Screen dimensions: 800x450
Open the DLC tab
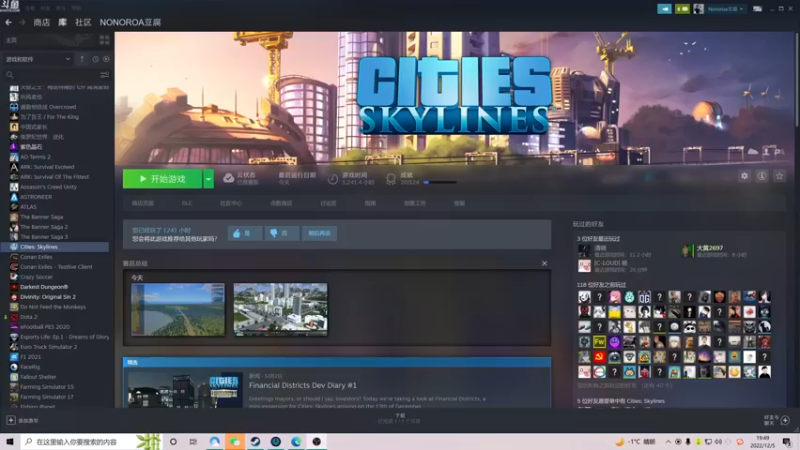point(187,203)
